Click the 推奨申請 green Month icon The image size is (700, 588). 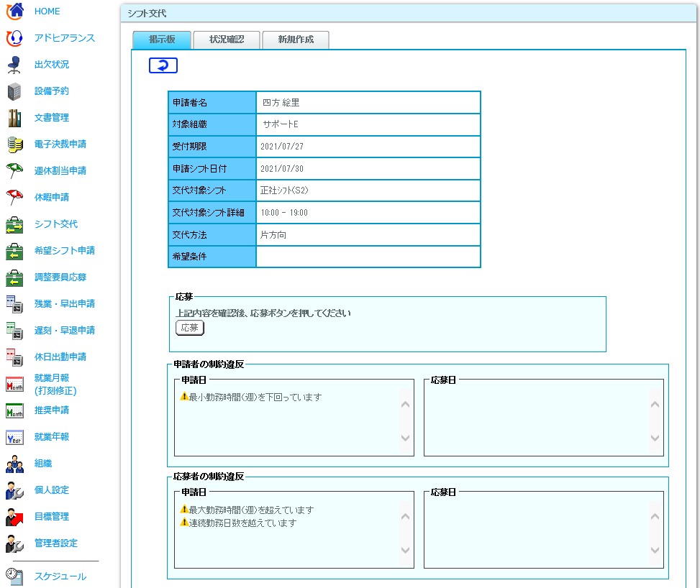(14, 410)
